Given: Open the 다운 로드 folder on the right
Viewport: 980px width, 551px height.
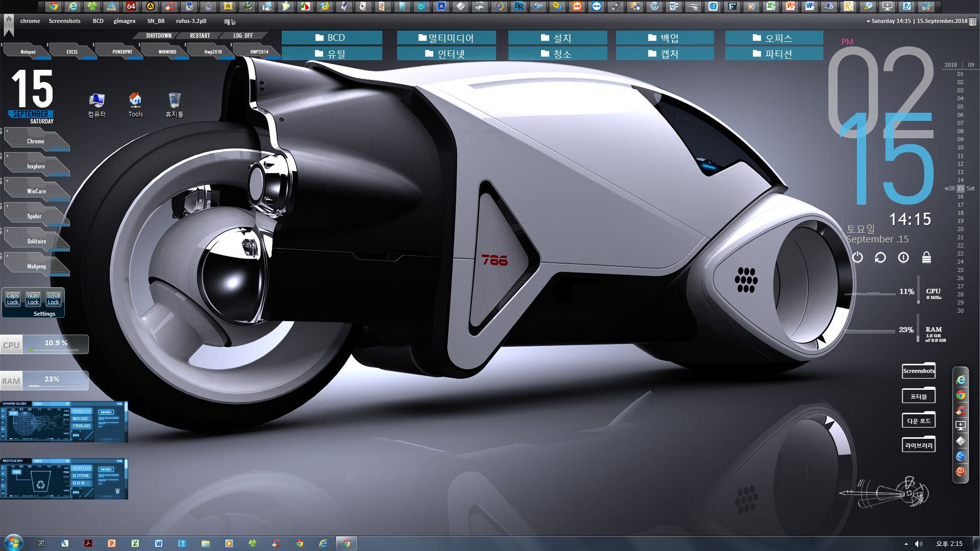Looking at the screenshot, I should (x=919, y=420).
